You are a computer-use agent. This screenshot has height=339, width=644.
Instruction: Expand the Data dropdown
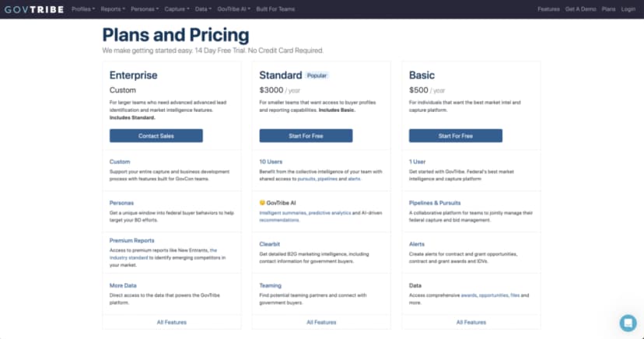(203, 9)
